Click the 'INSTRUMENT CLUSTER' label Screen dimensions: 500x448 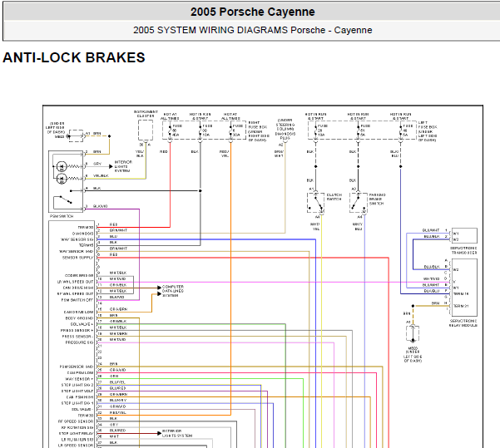[146, 114]
